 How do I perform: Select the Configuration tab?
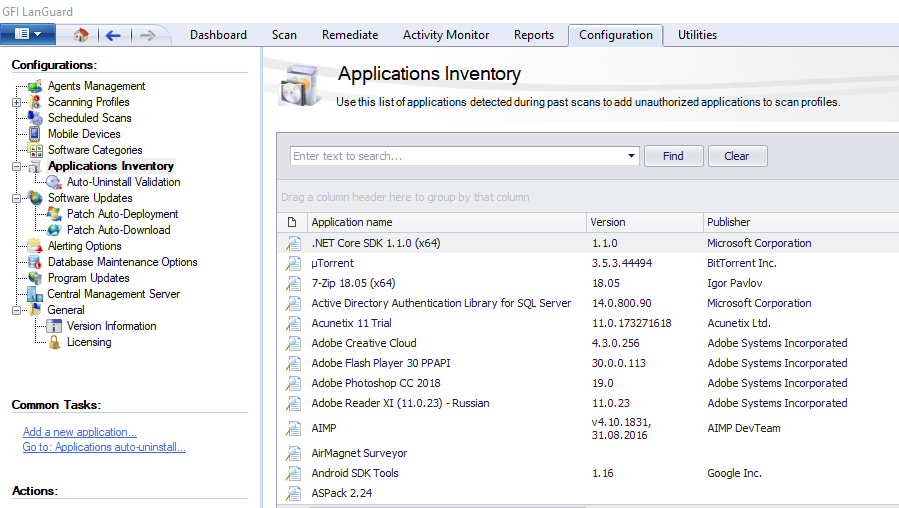tap(616, 35)
